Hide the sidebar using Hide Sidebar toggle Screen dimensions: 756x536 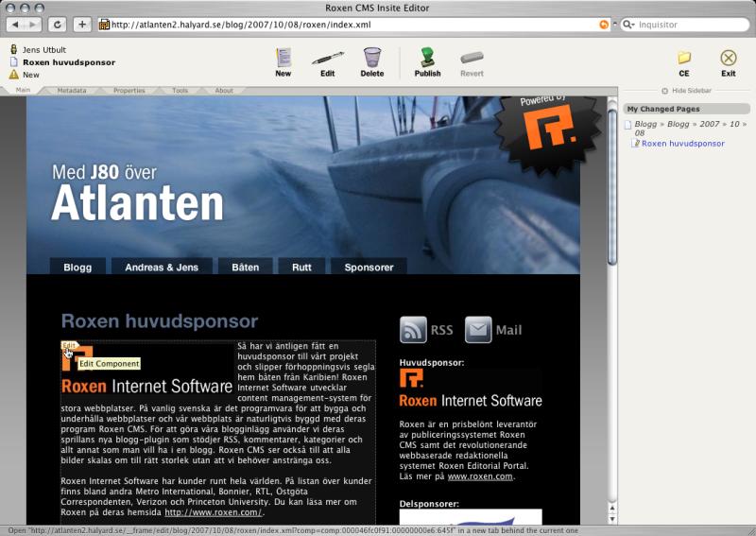tap(690, 91)
